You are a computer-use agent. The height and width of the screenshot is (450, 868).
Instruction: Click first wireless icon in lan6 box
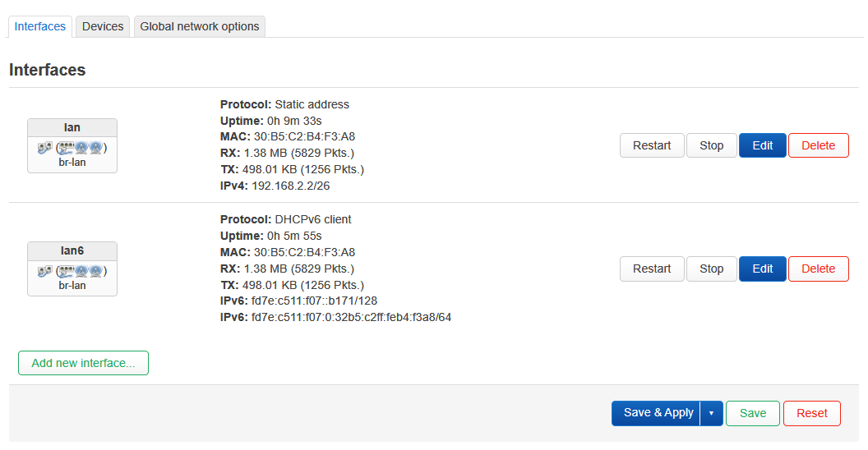click(x=81, y=271)
